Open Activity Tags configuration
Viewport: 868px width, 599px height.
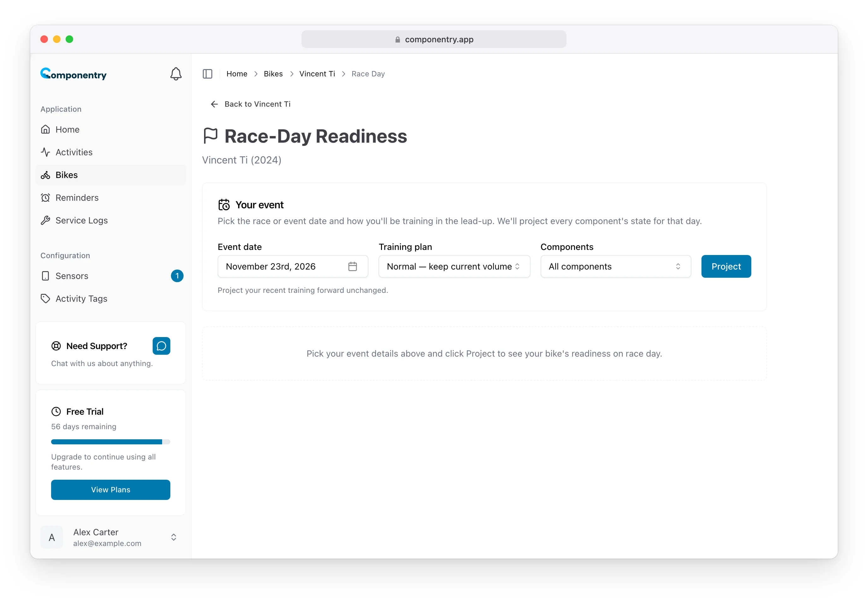[x=111, y=298]
